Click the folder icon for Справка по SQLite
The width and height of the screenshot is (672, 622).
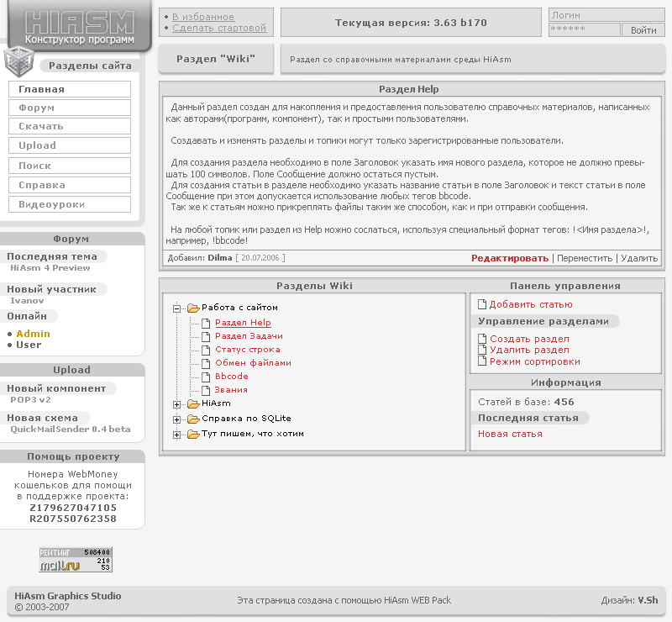coord(192,419)
